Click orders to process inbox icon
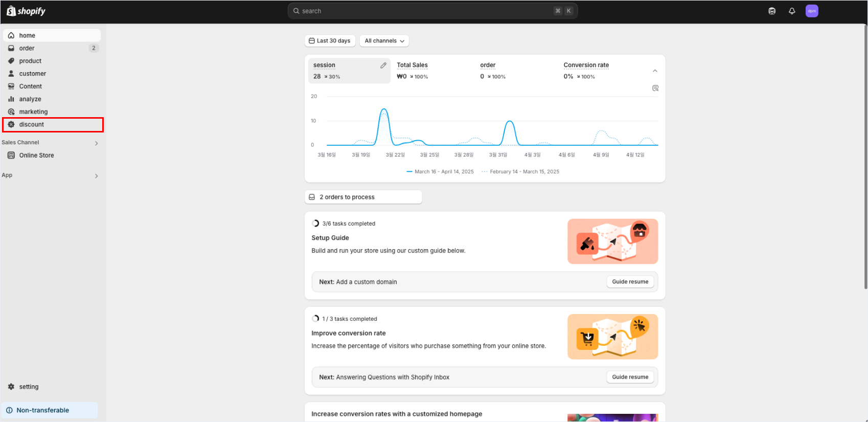 coord(312,197)
